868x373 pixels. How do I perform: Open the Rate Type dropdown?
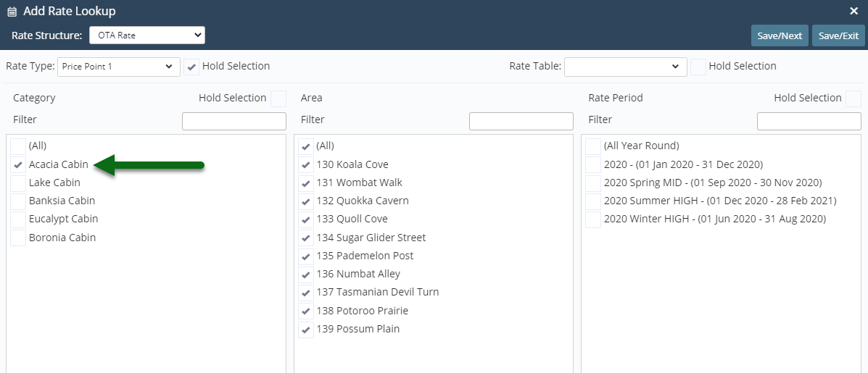point(118,67)
